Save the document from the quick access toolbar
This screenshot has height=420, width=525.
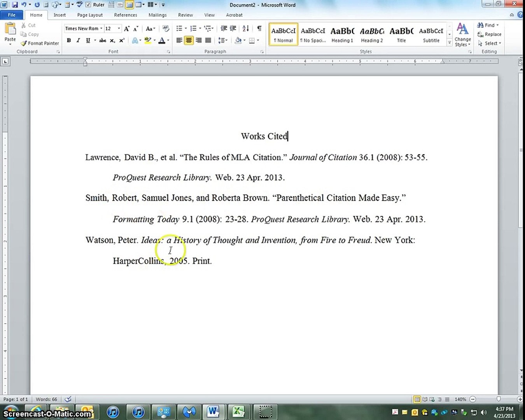pyautogui.click(x=15, y=5)
